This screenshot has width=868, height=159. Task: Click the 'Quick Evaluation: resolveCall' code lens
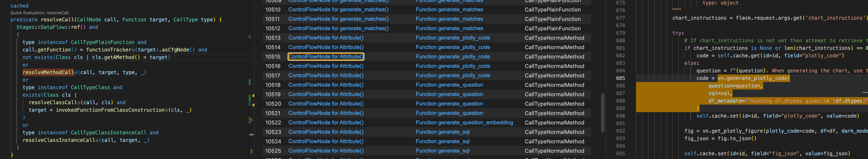39,13
